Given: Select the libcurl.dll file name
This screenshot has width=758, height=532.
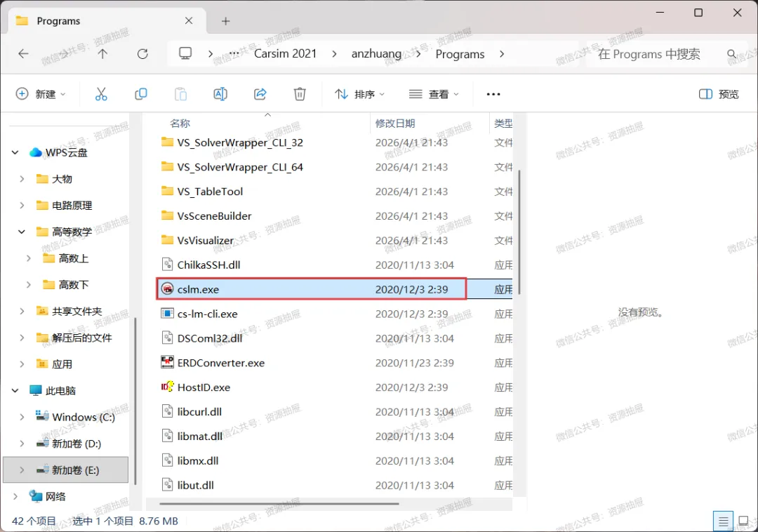Looking at the screenshot, I should (199, 412).
